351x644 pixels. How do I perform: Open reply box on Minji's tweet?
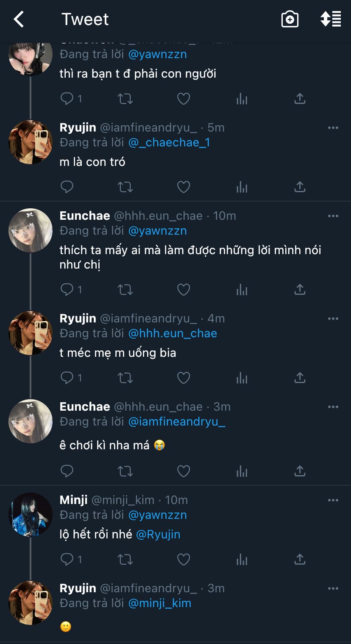pyautogui.click(x=67, y=560)
